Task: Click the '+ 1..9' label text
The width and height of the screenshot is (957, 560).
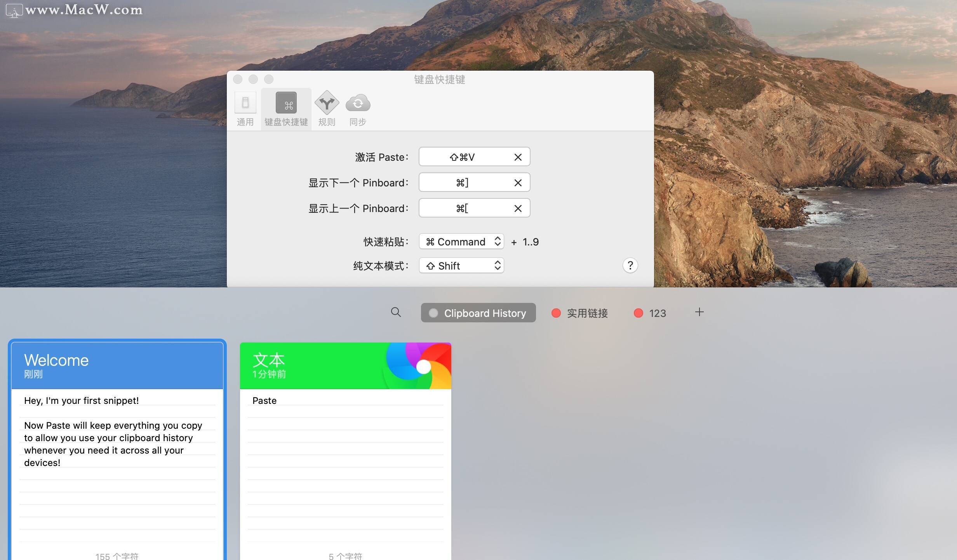Action: tap(525, 242)
